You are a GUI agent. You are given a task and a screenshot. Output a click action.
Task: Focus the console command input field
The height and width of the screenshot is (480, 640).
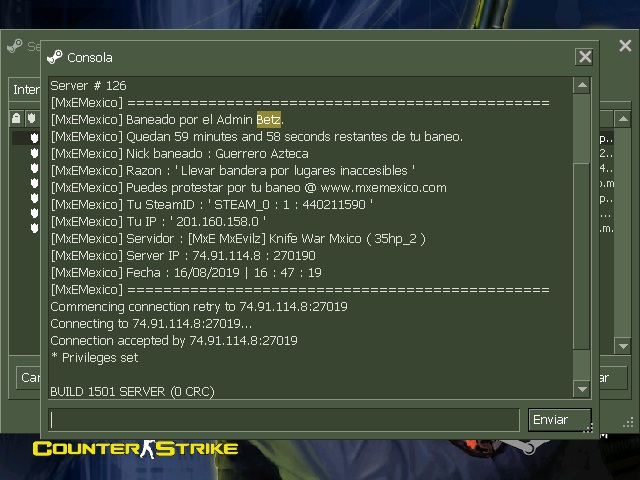(x=284, y=420)
